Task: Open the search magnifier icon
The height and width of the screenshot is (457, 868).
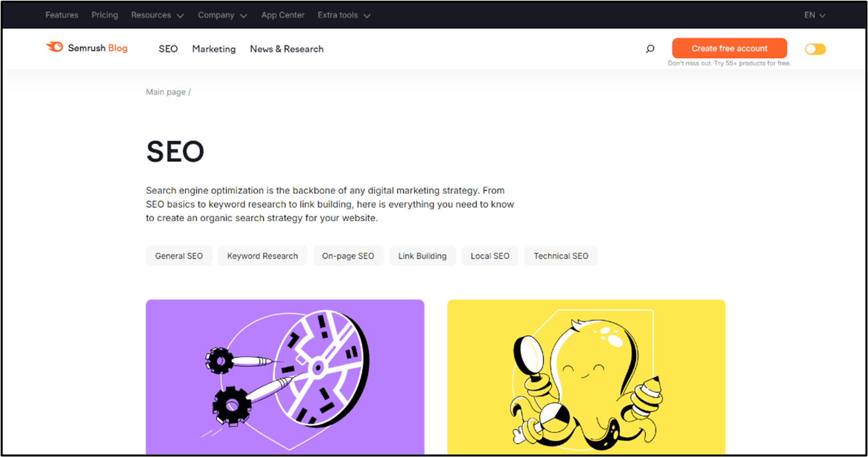Action: 650,49
